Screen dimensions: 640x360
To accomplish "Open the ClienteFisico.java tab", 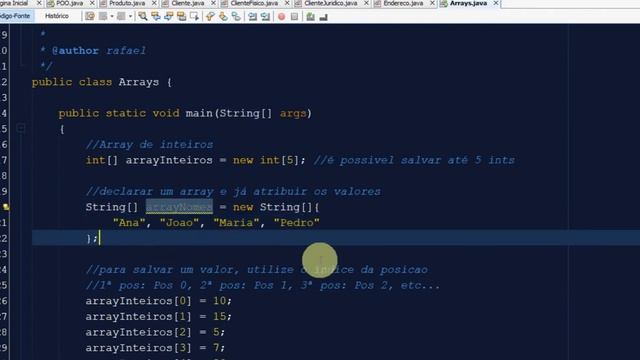I will (x=254, y=3).
